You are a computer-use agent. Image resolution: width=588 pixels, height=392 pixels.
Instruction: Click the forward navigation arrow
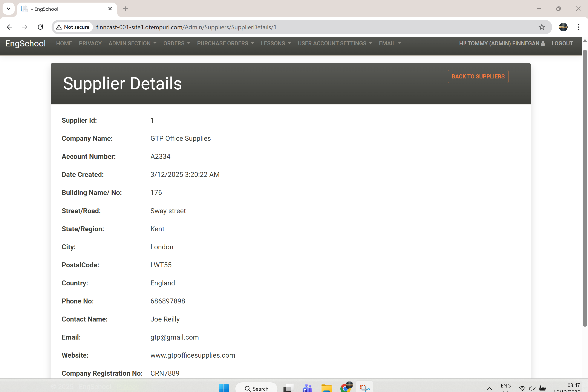pyautogui.click(x=24, y=27)
